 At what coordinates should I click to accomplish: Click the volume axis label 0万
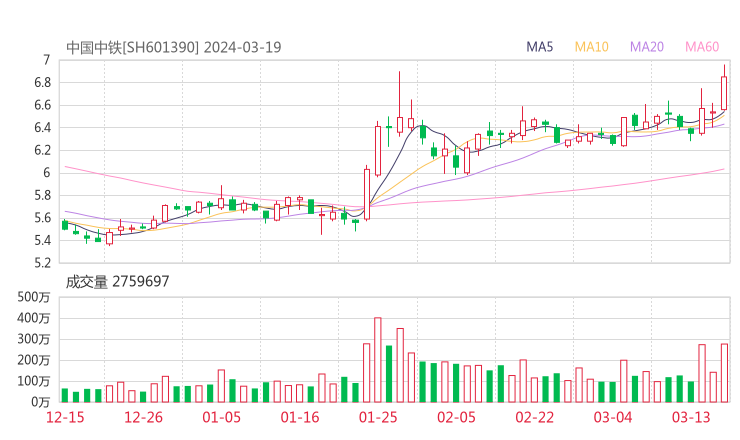coord(40,402)
